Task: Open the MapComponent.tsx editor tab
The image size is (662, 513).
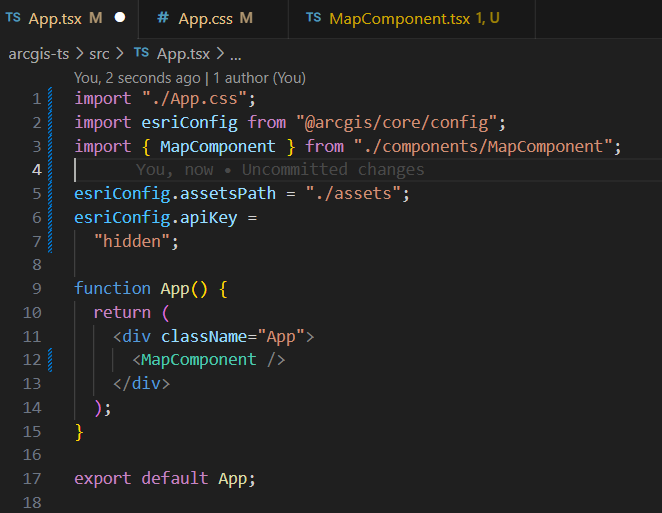Action: (412, 19)
